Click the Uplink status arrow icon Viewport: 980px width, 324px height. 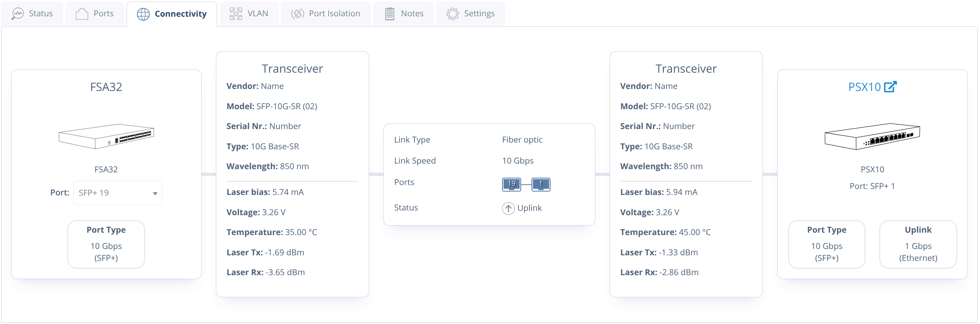[x=508, y=208]
